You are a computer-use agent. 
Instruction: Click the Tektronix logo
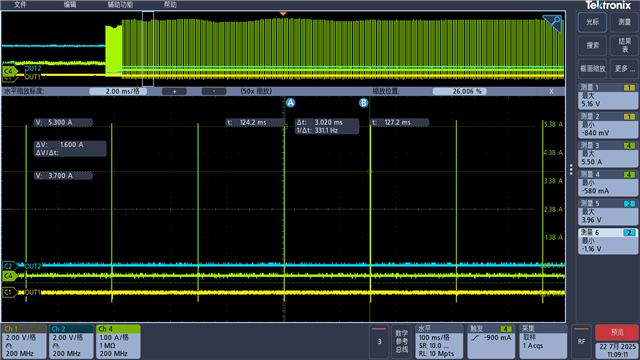pos(608,5)
